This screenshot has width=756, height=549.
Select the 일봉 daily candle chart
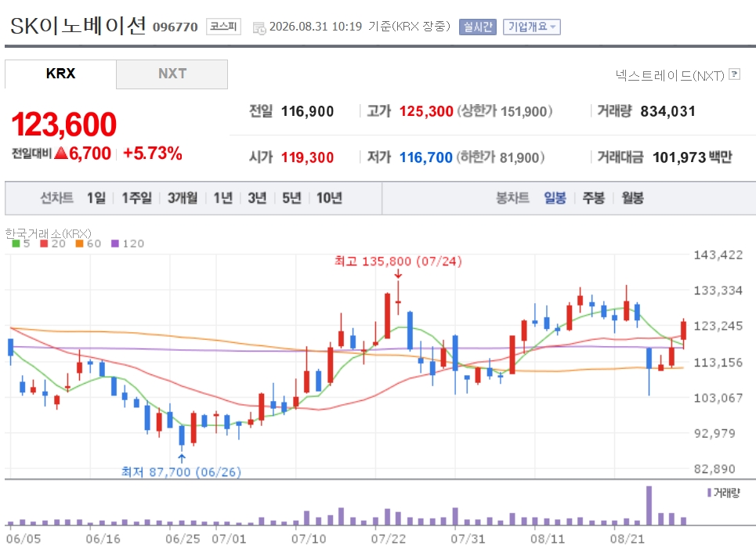tap(555, 198)
